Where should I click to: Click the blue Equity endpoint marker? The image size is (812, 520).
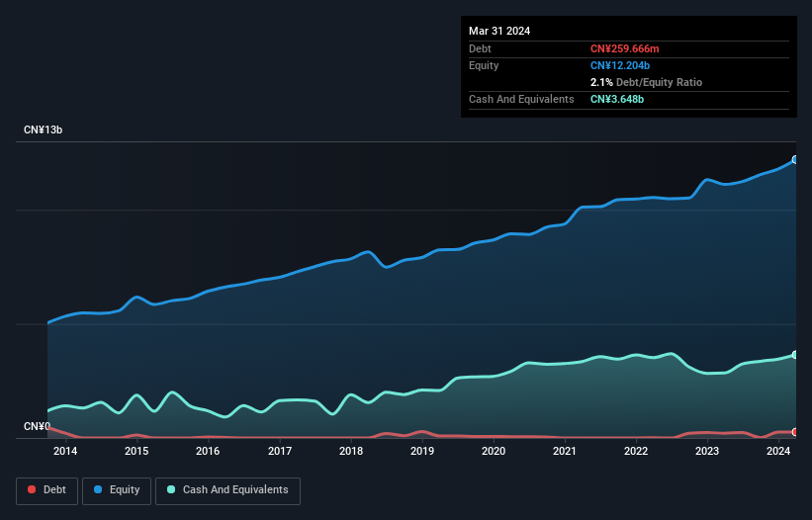[795, 160]
